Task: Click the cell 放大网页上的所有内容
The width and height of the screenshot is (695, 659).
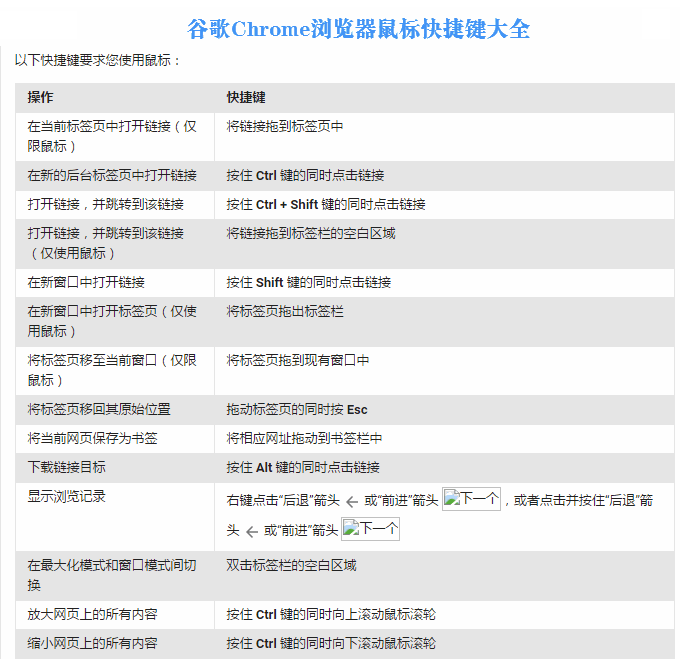Action: coord(115,615)
